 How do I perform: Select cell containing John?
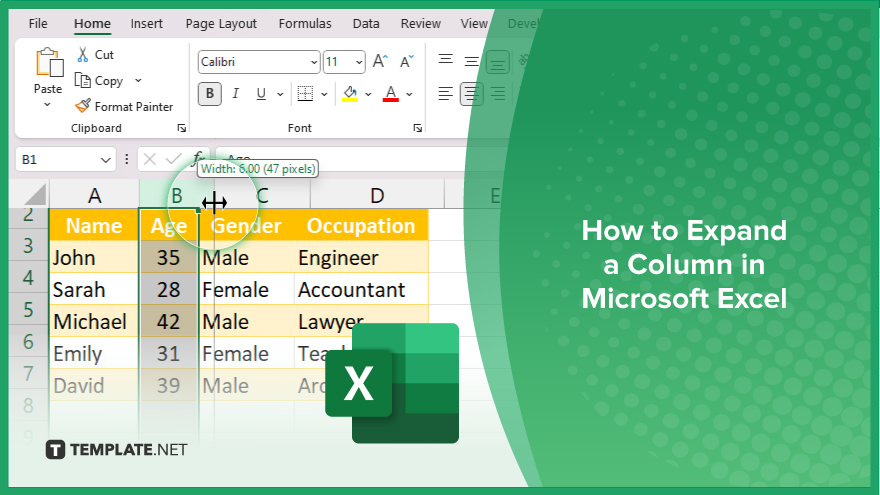click(94, 258)
